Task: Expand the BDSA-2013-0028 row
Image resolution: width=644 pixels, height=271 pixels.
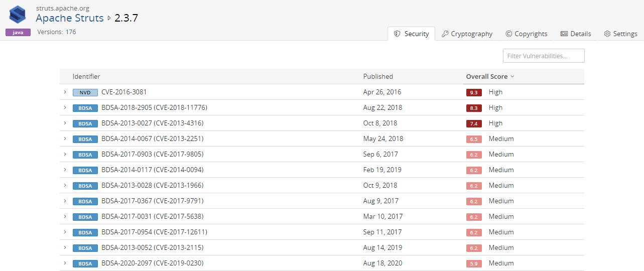Action: (65, 185)
